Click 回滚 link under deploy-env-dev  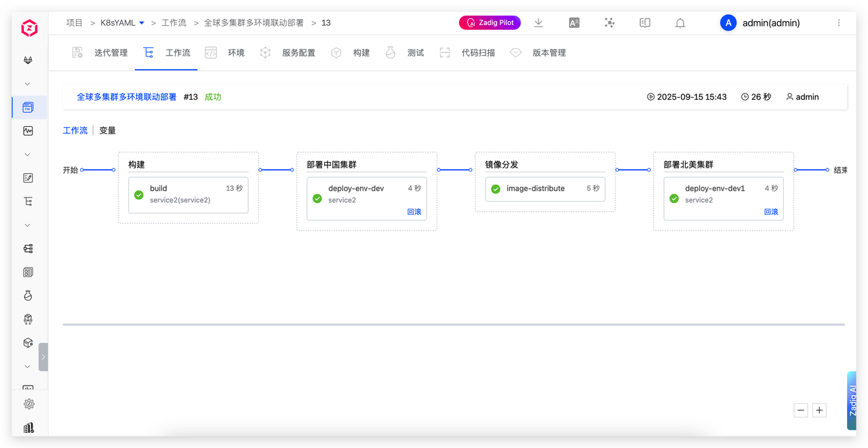click(414, 212)
